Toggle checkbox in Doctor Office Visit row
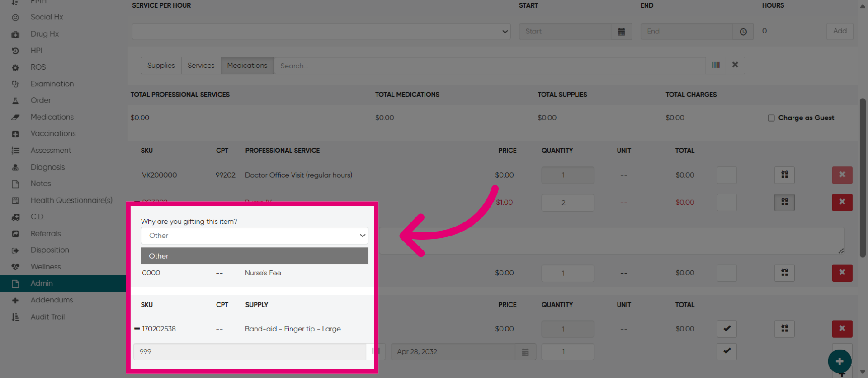The image size is (868, 378). [727, 175]
